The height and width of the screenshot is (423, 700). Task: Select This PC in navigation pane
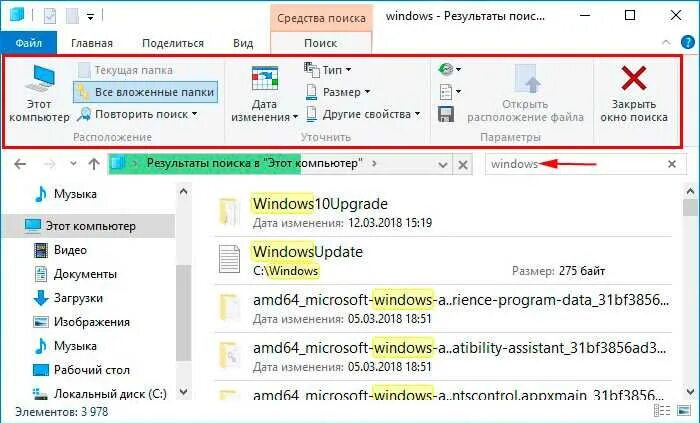pyautogui.click(x=88, y=226)
